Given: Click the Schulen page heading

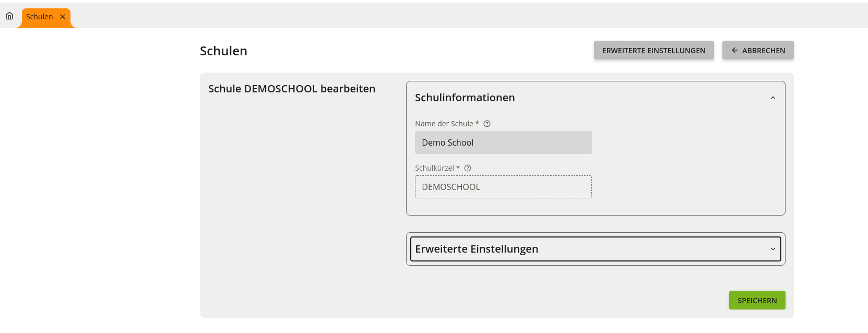Looking at the screenshot, I should [x=223, y=51].
